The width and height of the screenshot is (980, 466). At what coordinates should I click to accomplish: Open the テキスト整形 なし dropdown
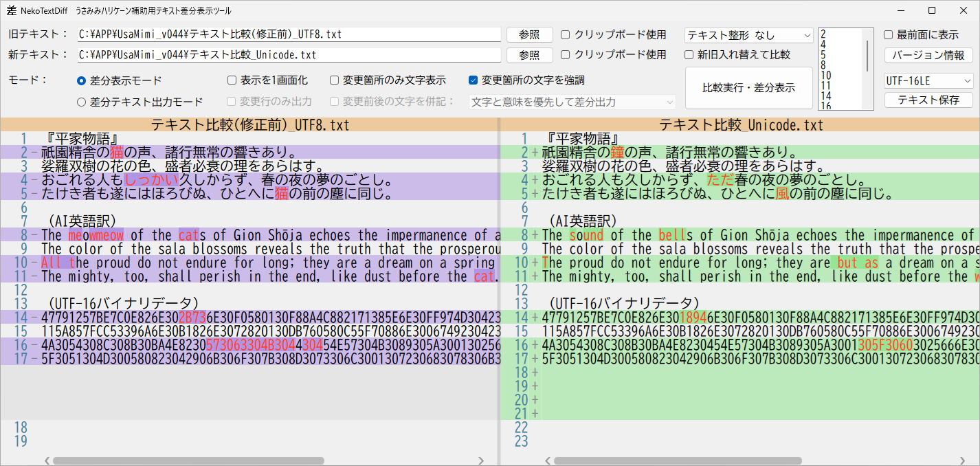(749, 35)
